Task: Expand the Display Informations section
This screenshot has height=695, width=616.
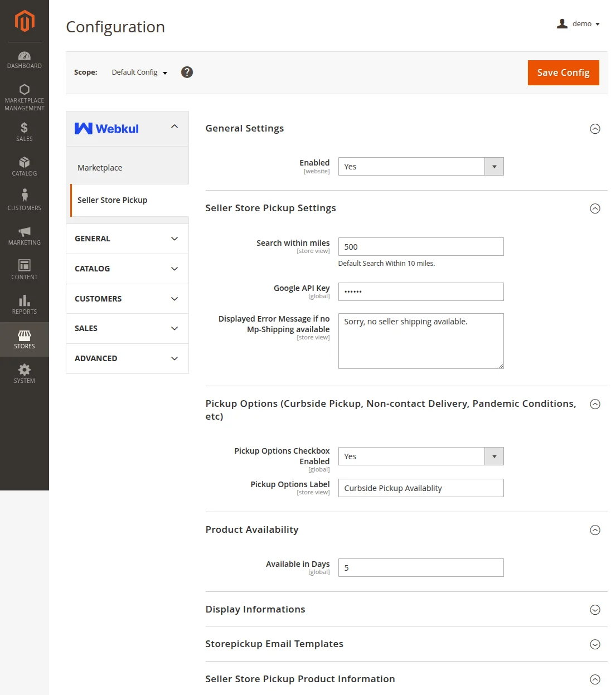Action: tap(595, 610)
